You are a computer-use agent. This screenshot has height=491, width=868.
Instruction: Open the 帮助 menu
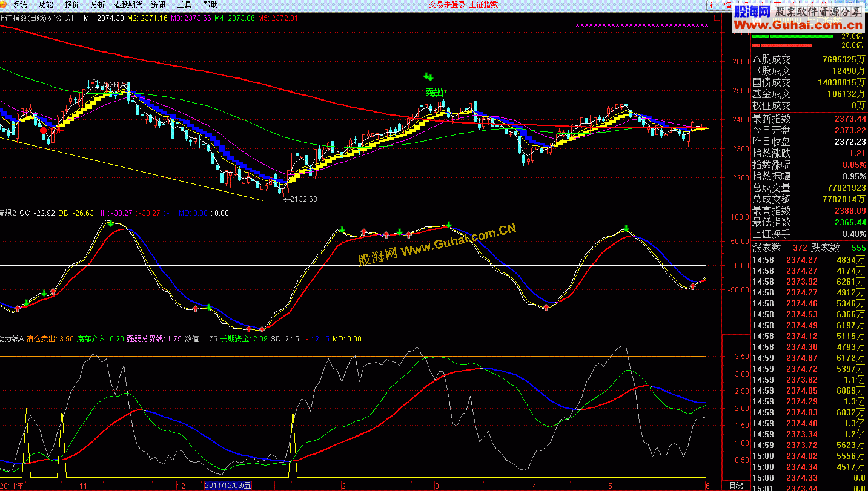coord(210,4)
